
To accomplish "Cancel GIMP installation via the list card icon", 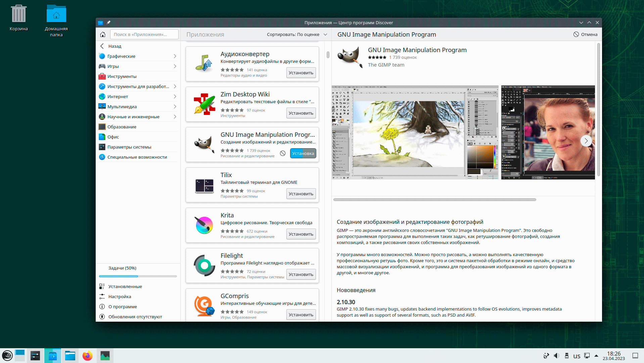I will (x=283, y=153).
